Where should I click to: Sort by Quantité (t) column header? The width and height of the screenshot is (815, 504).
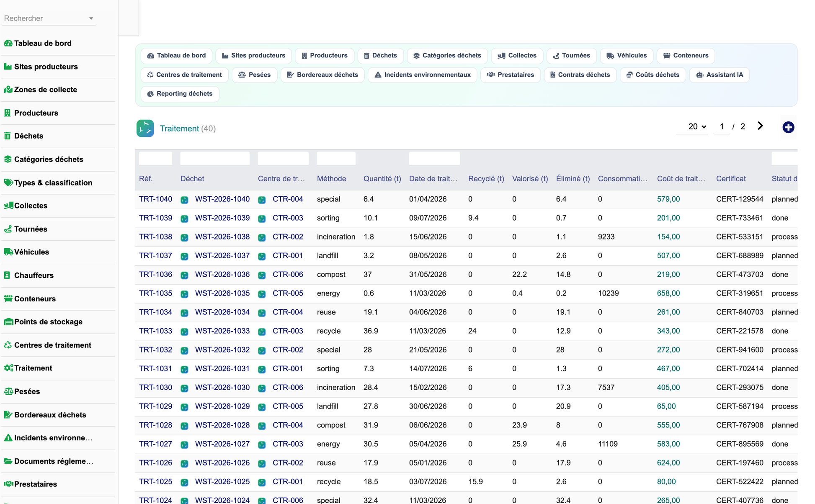coord(382,179)
